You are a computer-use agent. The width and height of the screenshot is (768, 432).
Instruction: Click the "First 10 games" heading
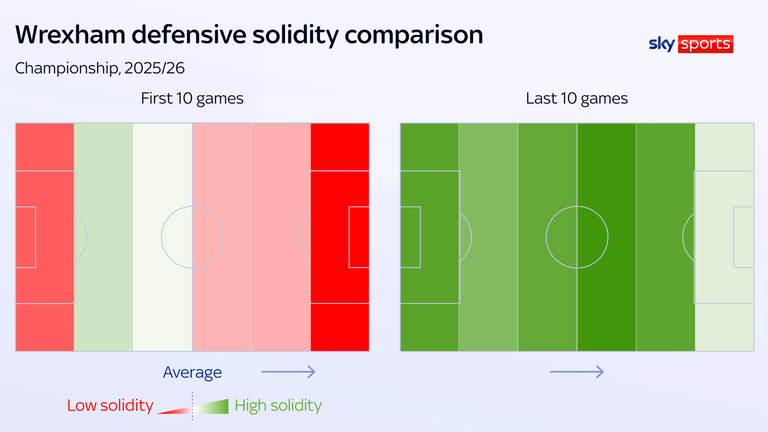[x=192, y=98]
